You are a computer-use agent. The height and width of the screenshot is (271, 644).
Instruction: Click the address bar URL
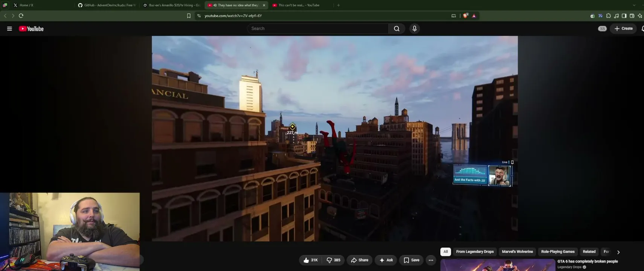click(233, 16)
